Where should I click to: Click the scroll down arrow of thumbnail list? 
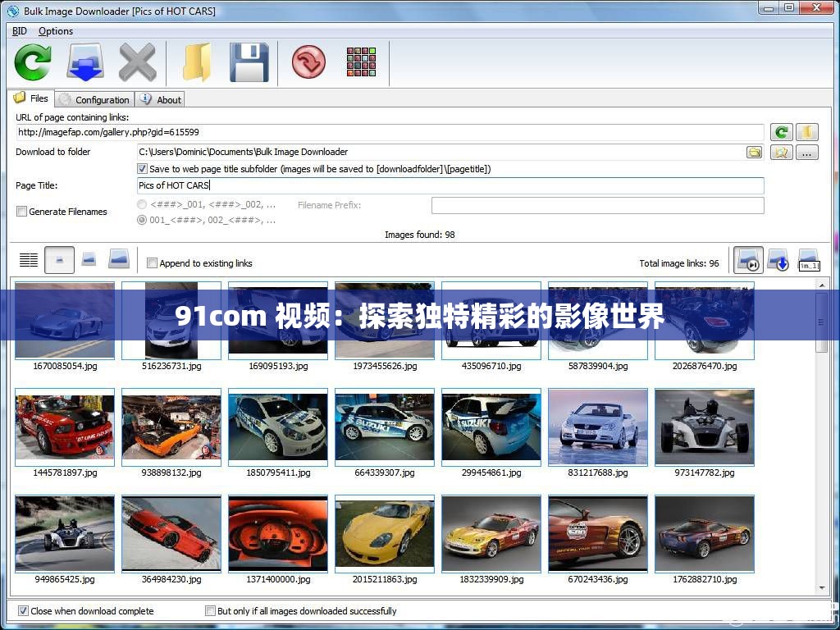822,588
